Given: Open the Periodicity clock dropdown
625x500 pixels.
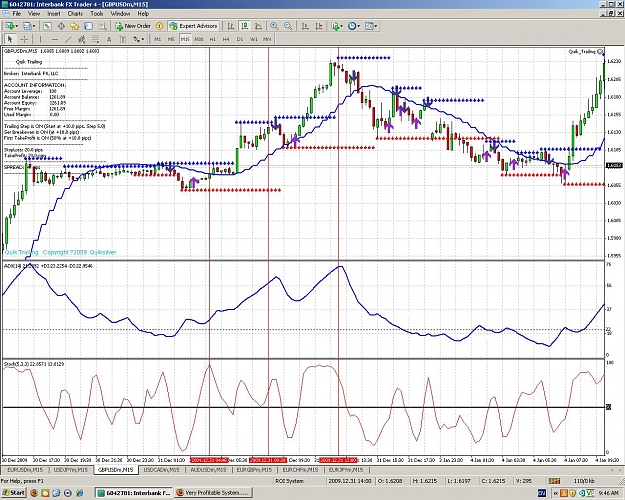Looking at the screenshot, I should (x=354, y=26).
